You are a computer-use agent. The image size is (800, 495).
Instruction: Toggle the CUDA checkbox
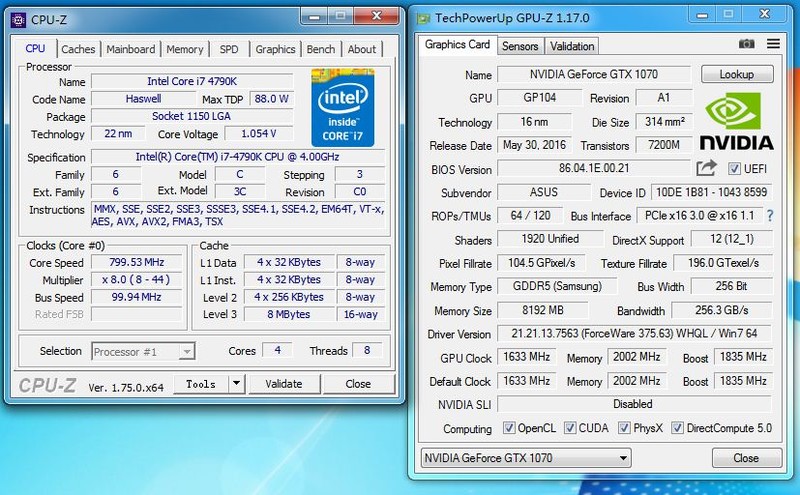tap(570, 428)
